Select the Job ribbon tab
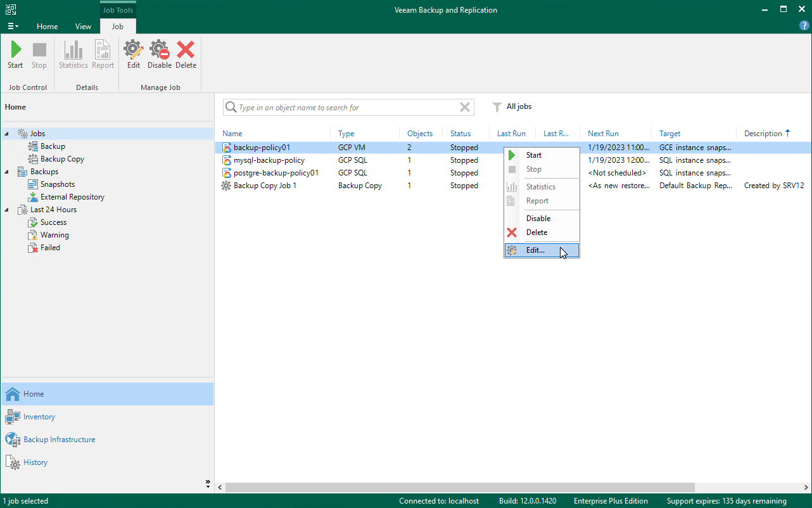This screenshot has height=508, width=812. point(118,27)
